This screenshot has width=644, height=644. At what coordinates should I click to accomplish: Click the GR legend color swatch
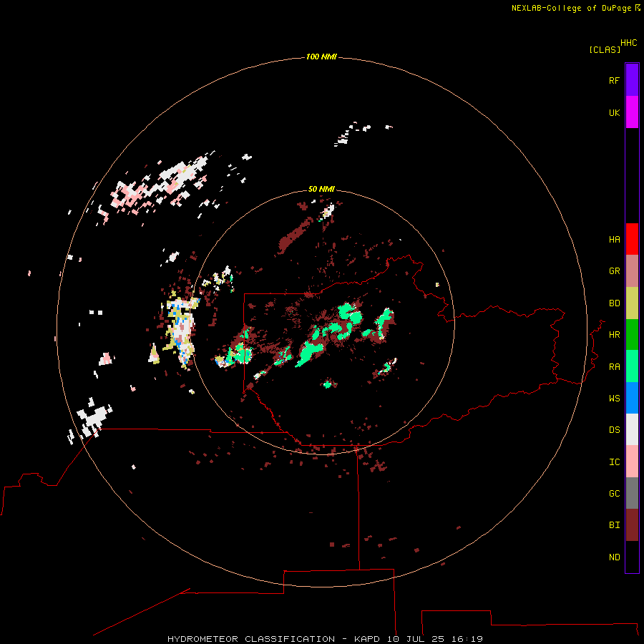tap(632, 271)
